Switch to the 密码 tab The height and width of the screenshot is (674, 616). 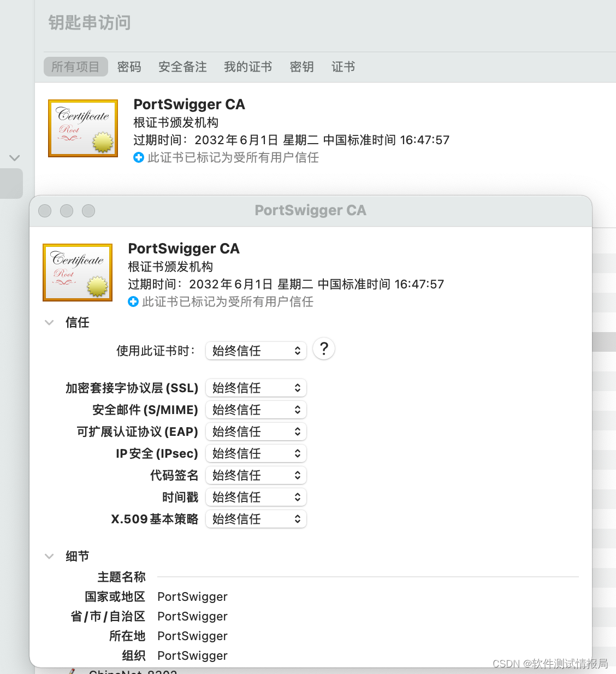pyautogui.click(x=129, y=67)
